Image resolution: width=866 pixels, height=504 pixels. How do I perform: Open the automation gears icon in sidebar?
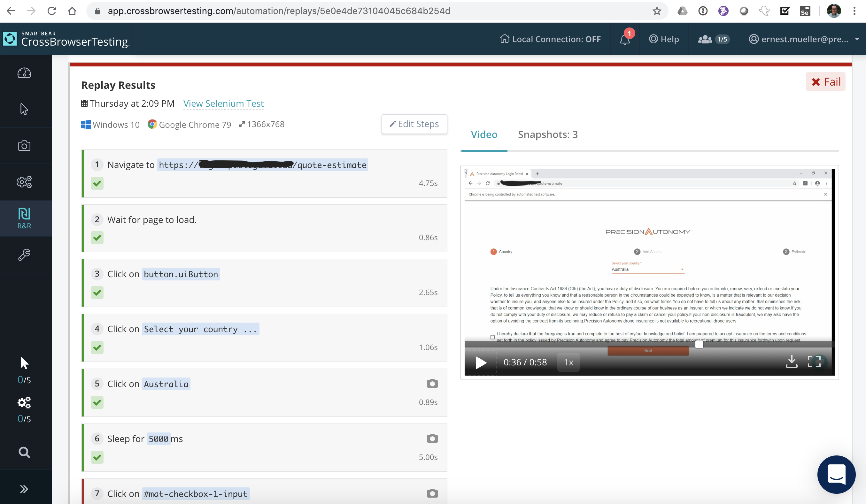click(24, 182)
